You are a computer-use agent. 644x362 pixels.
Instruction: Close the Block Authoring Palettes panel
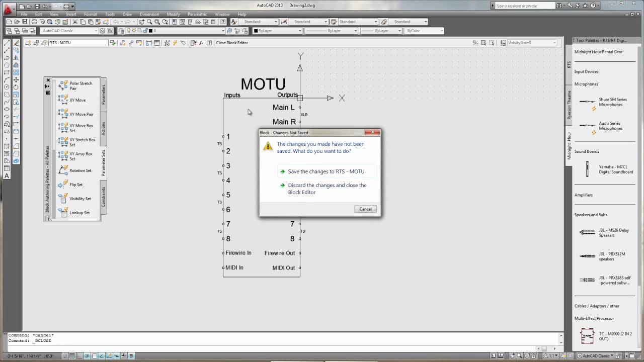click(x=48, y=80)
